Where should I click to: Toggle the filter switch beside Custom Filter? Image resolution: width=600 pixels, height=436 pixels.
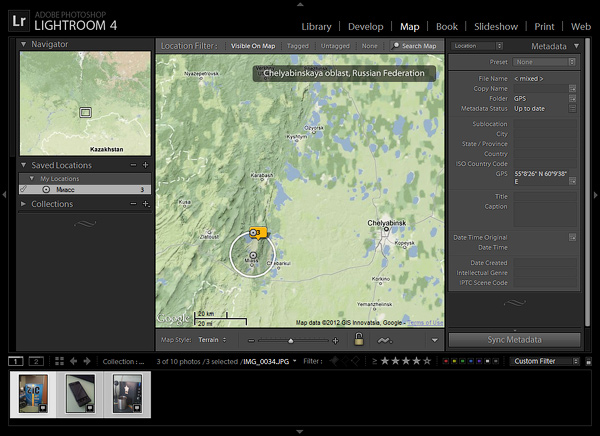[589, 361]
